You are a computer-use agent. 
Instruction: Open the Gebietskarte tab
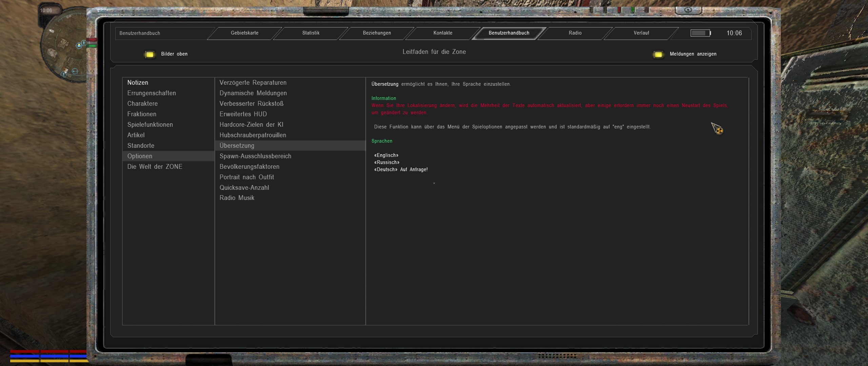click(x=244, y=33)
